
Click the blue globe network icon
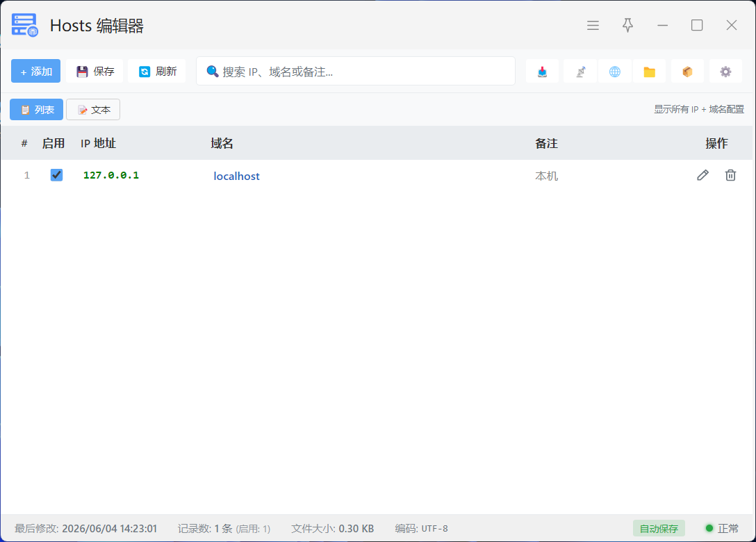coord(615,72)
